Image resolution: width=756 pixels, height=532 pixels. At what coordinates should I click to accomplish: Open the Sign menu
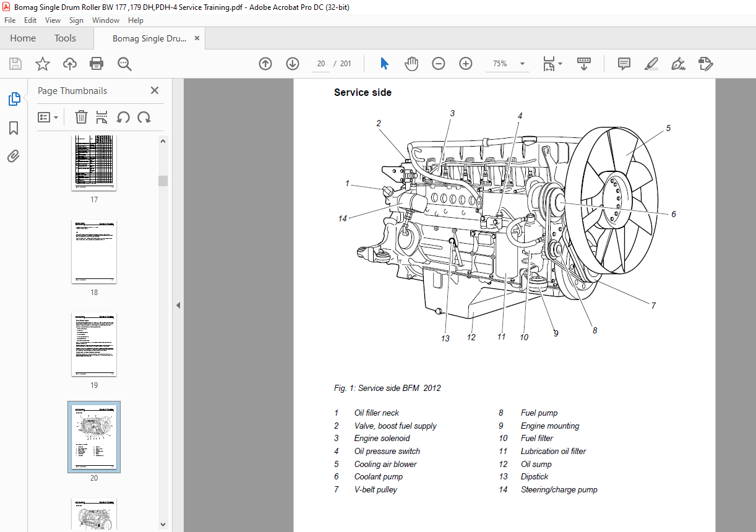(76, 20)
